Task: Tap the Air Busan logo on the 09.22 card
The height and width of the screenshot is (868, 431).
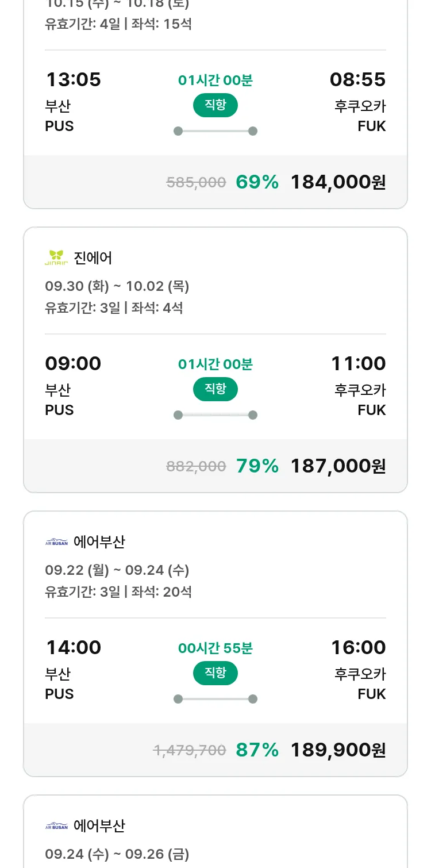Action: pos(56,541)
